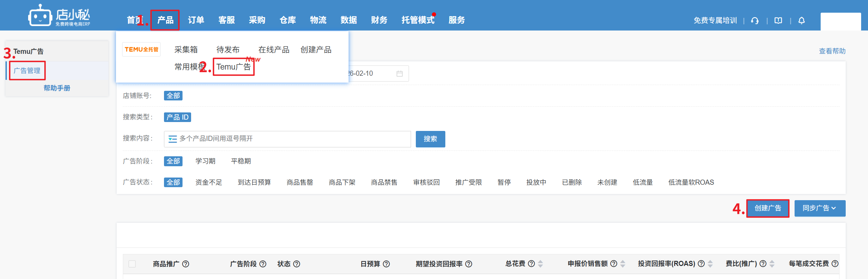
Task: Select 学习期 ad stage filter
Action: pos(205,161)
